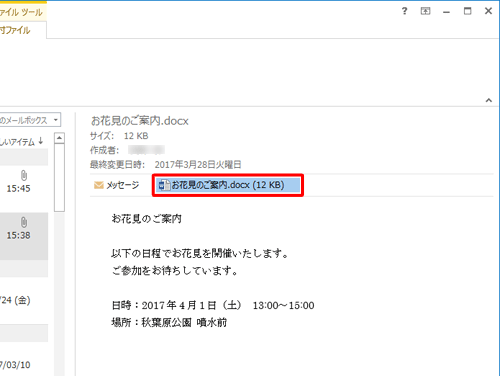
Task: Open the メールボックス search scope dropdown
Action: [x=56, y=119]
